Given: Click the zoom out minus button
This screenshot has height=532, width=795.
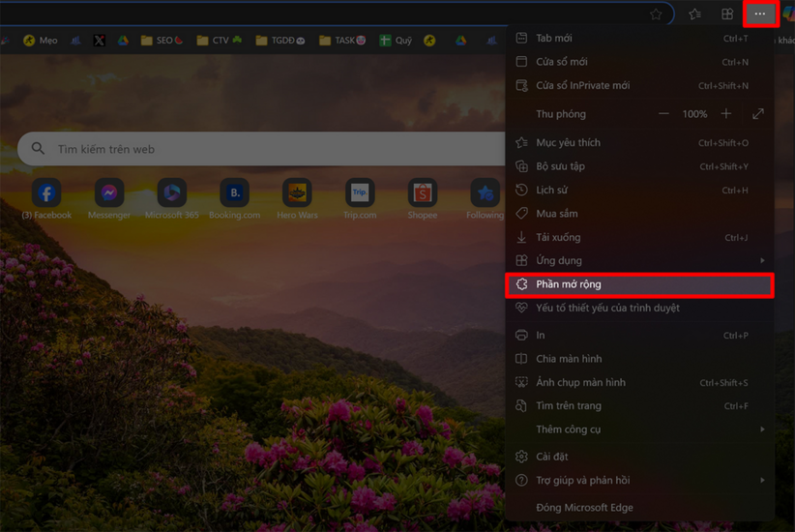Looking at the screenshot, I should click(663, 114).
